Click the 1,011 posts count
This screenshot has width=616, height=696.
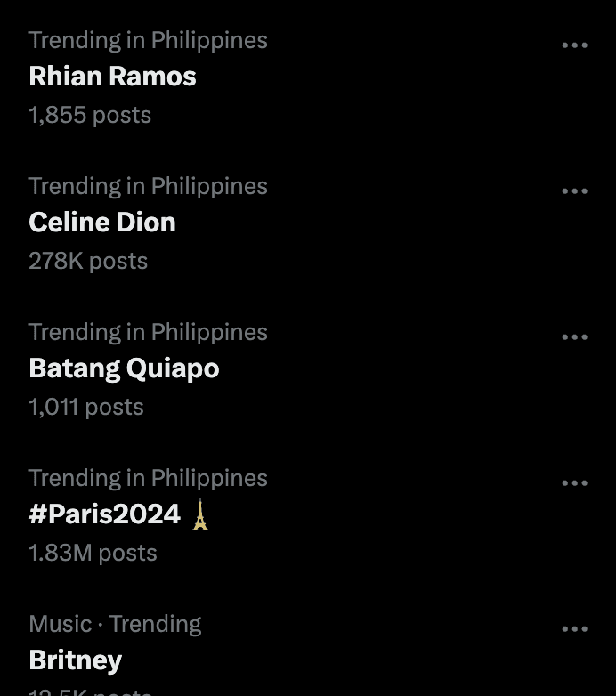[86, 407]
